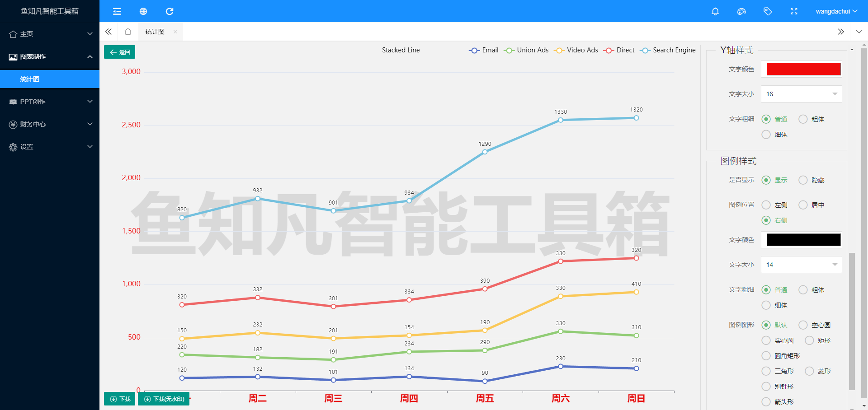Screen dimensions: 868x410
Task: Set legend position to 右侧
Action: tap(774, 220)
